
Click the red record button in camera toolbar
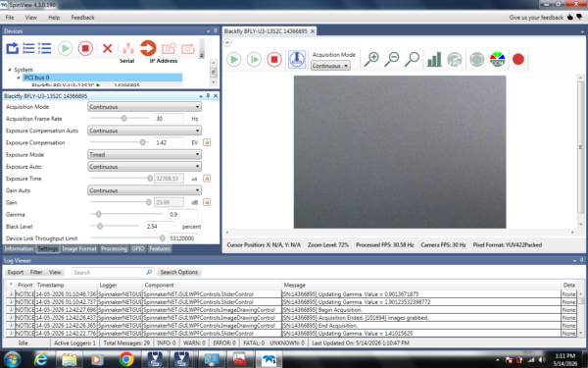[517, 59]
